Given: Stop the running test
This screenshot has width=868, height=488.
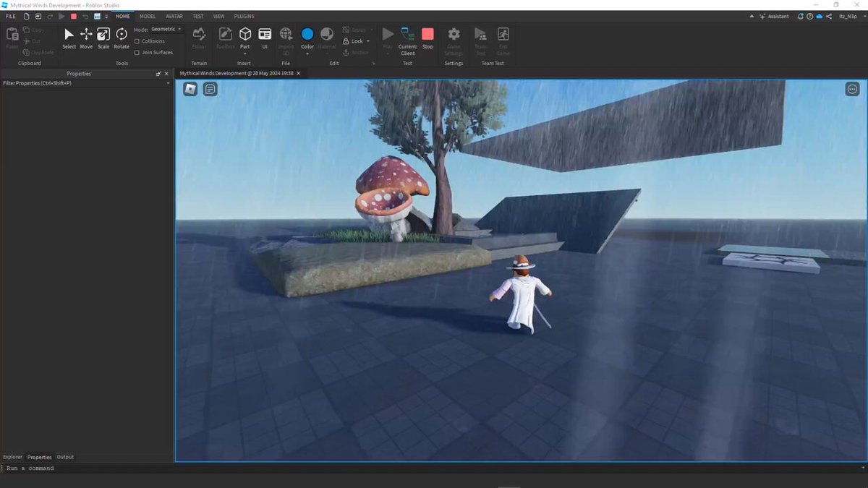Looking at the screenshot, I should click(427, 38).
